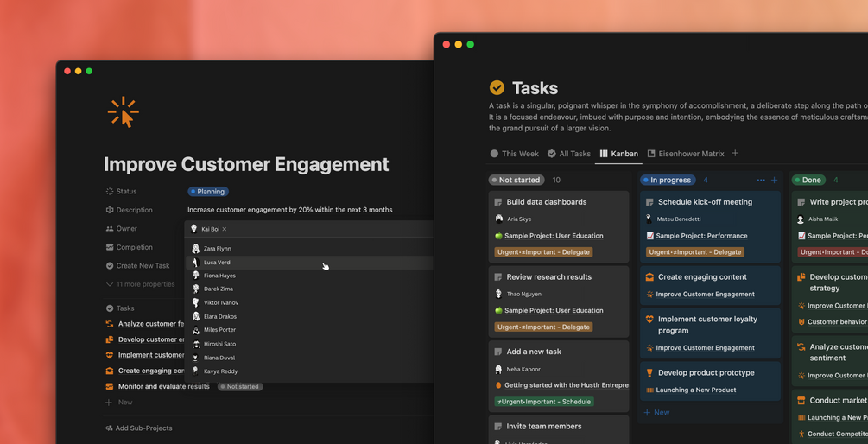The width and height of the screenshot is (868, 444).
Task: Switch to the This Week tab
Action: click(x=514, y=154)
